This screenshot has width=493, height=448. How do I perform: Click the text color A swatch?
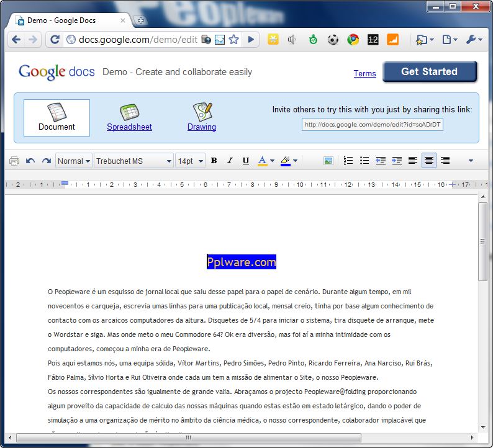click(262, 161)
